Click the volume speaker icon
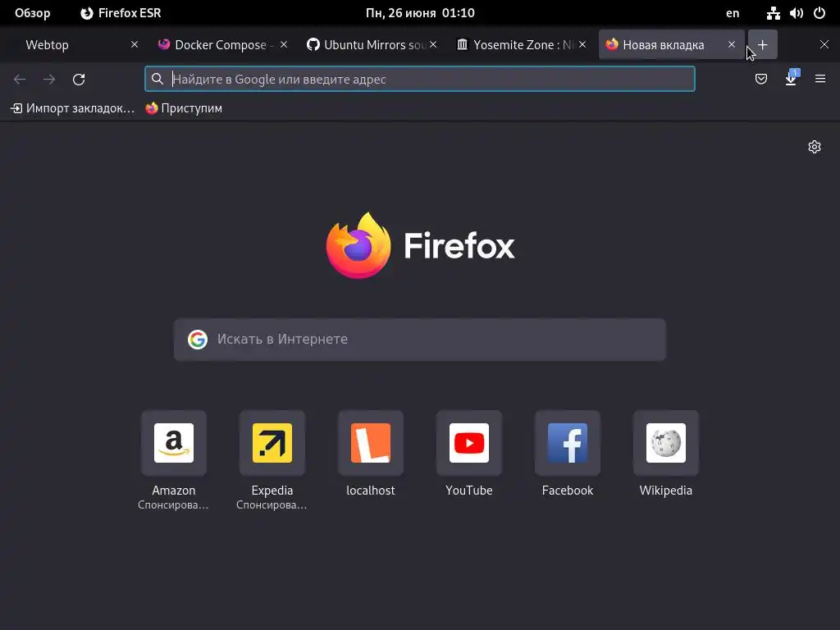Viewport: 840px width, 630px height. click(796, 13)
